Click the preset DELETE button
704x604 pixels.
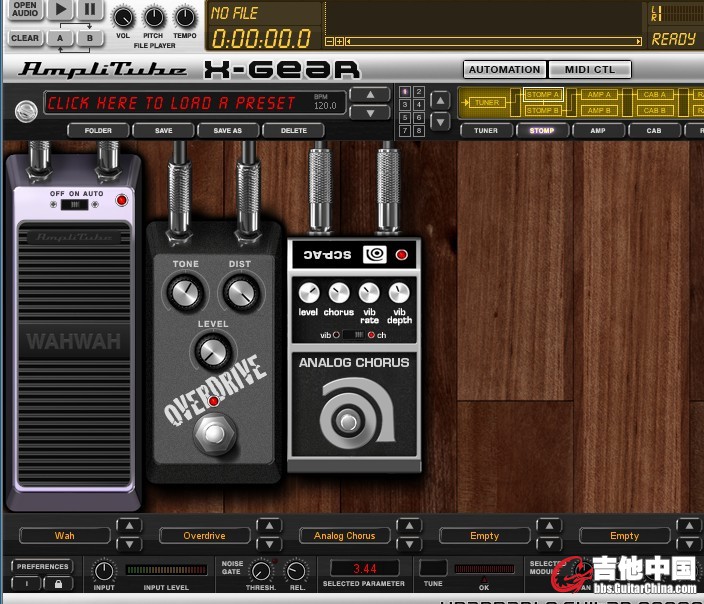click(294, 131)
